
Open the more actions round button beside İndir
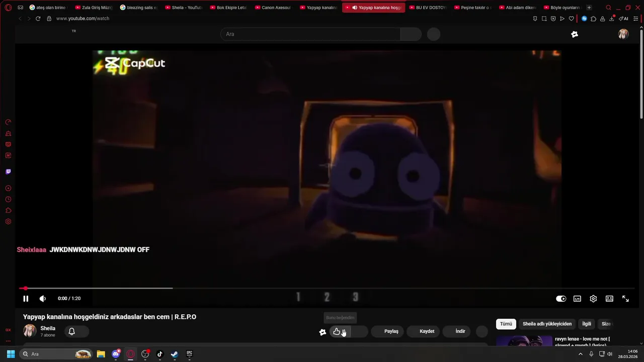482,331
